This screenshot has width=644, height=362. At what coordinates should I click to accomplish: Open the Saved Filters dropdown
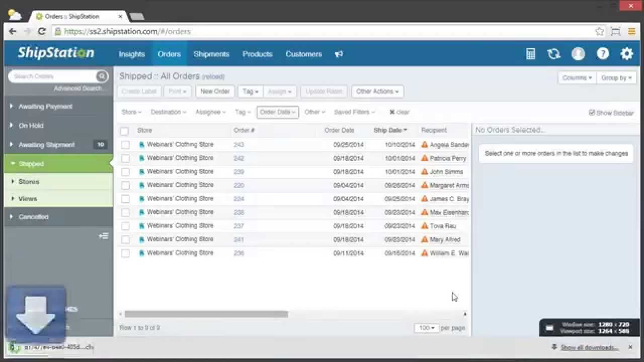click(354, 112)
